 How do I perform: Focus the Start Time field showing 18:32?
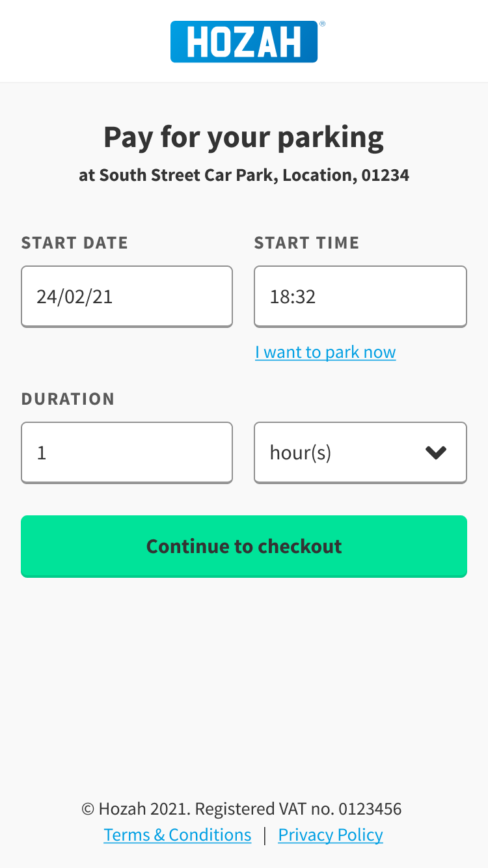click(360, 297)
